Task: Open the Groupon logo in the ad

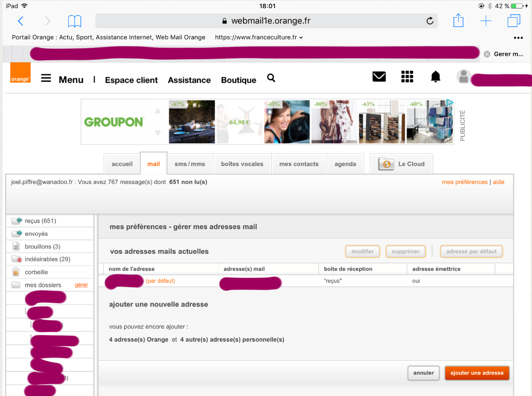Action: coord(114,122)
